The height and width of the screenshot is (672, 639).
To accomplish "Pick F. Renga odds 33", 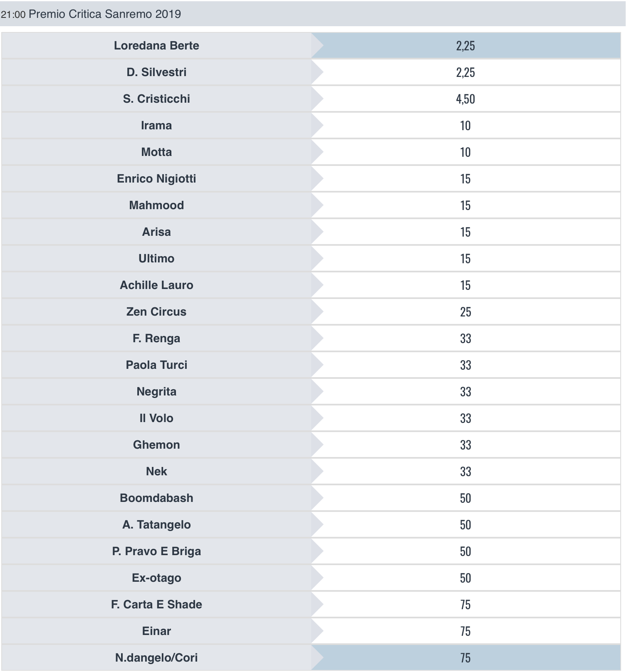I will click(465, 338).
